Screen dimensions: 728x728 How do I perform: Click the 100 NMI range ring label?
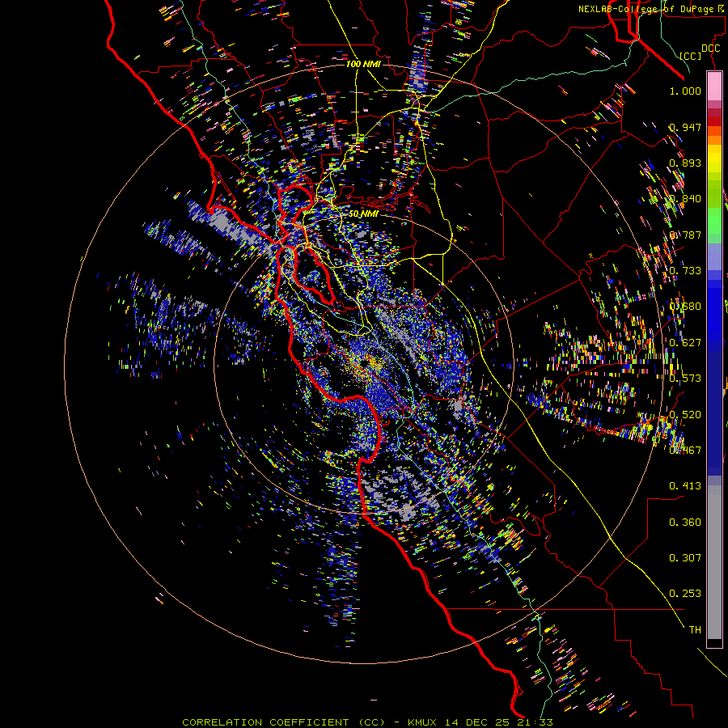point(363,64)
